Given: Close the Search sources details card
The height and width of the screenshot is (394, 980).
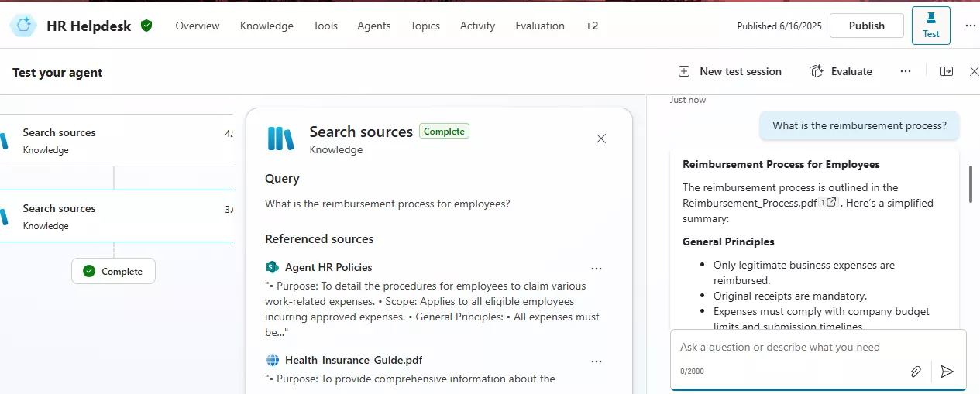Looking at the screenshot, I should (601, 139).
